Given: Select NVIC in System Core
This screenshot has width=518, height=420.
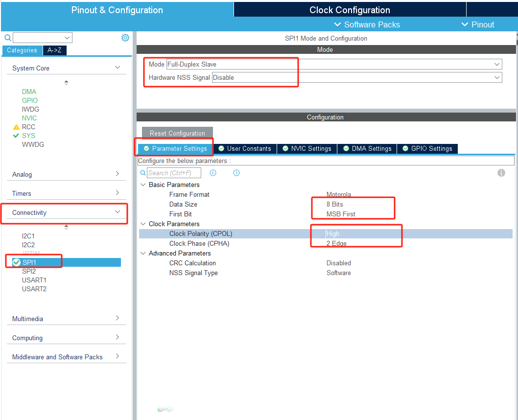Looking at the screenshot, I should click(29, 118).
